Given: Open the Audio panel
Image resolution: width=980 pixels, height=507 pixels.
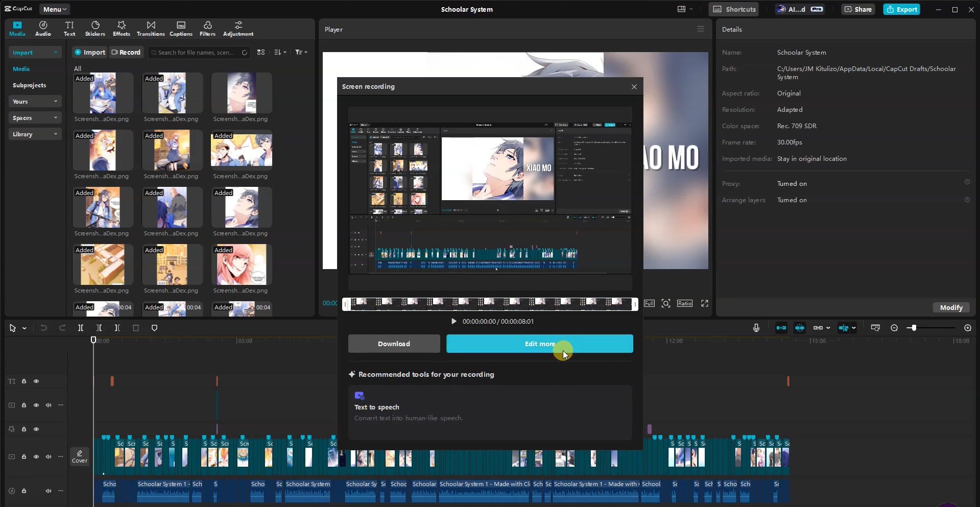Looking at the screenshot, I should click(x=43, y=28).
